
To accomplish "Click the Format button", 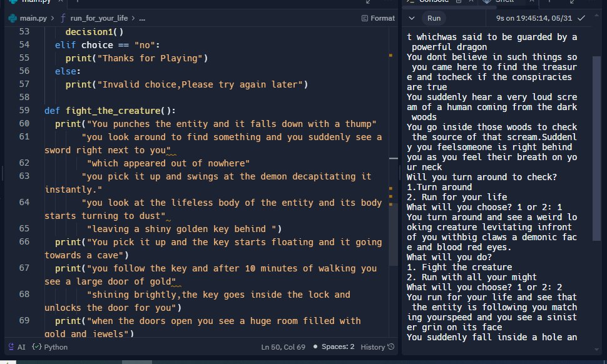I will (380, 18).
